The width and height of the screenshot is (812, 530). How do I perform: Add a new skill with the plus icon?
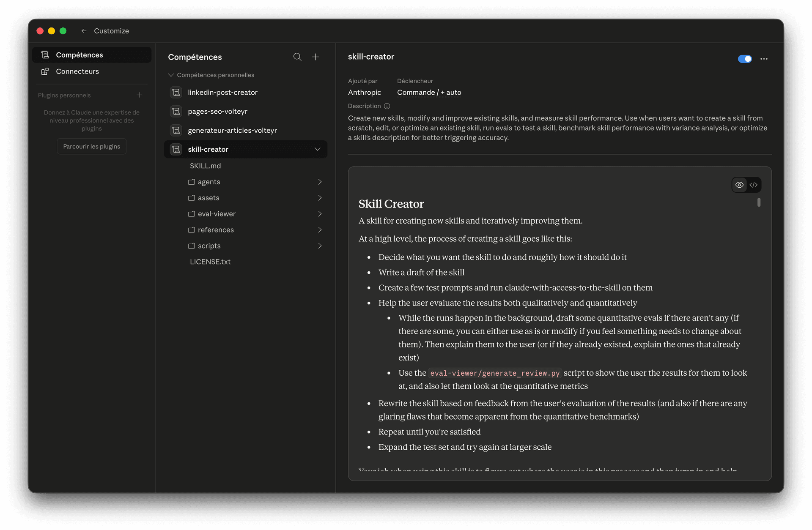tap(315, 57)
